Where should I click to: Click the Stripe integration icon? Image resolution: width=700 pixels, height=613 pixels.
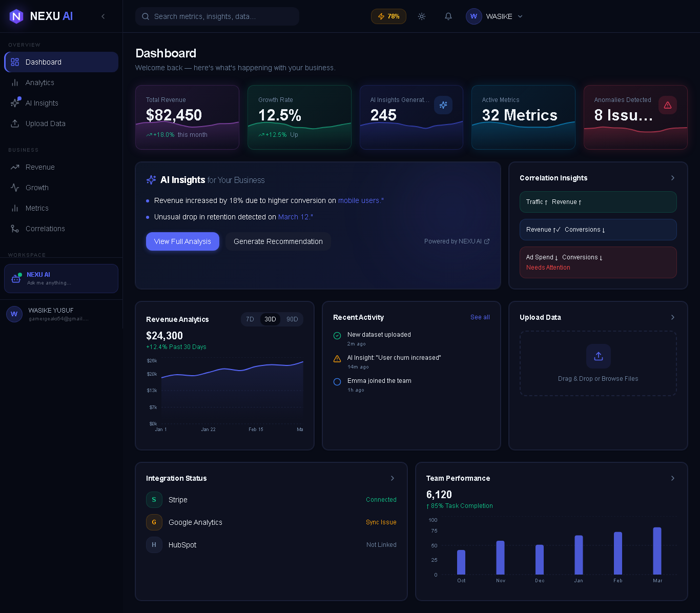click(154, 500)
